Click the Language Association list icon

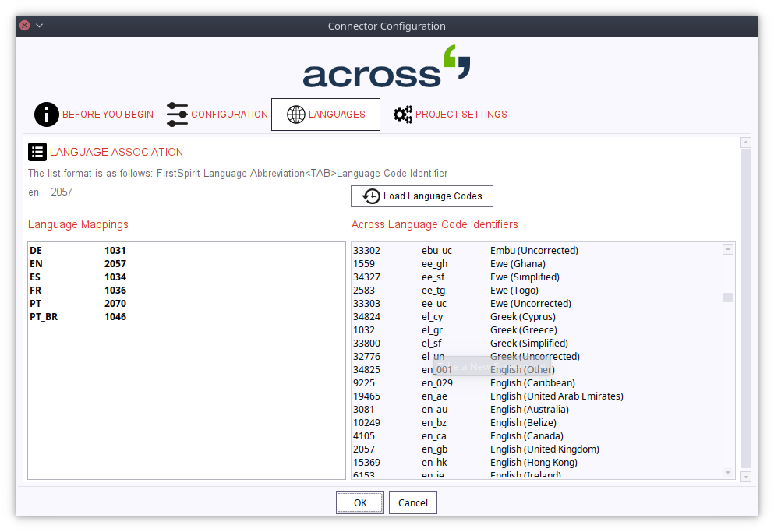point(37,152)
